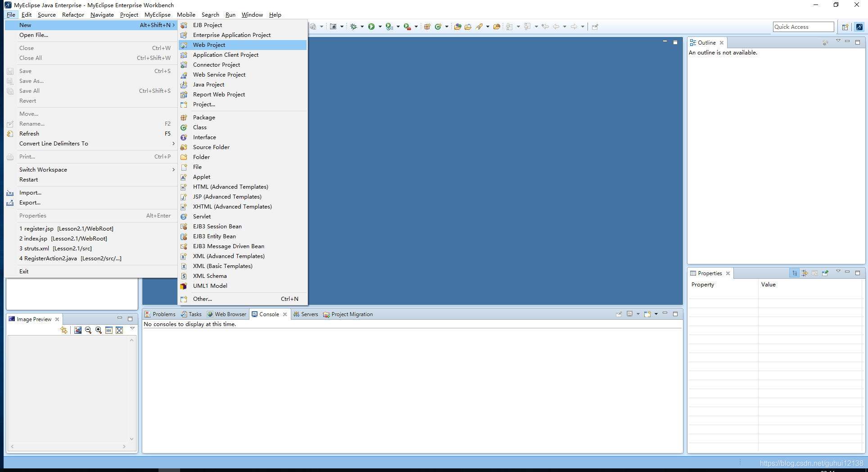Click Export... in the File menu
The width and height of the screenshot is (868, 472).
91,202
